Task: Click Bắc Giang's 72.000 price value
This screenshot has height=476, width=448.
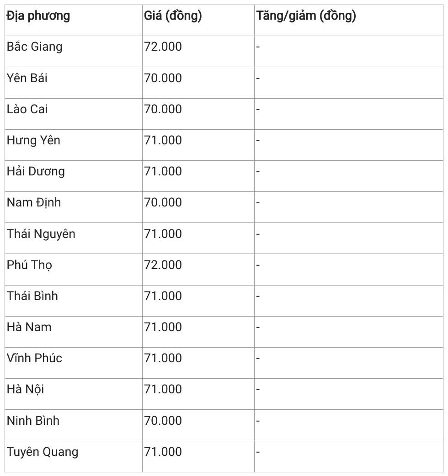Action: [163, 47]
